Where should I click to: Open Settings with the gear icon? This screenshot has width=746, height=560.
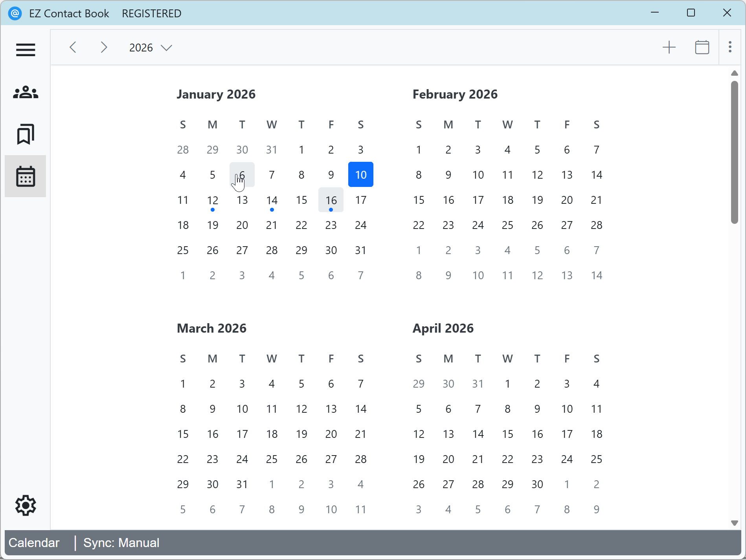click(x=25, y=505)
